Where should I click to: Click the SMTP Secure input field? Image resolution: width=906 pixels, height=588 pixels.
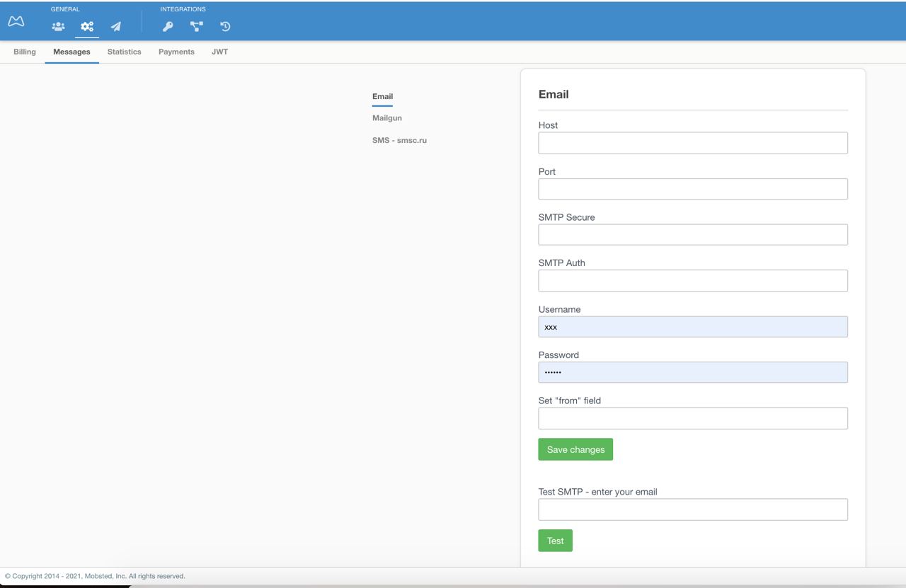point(693,235)
